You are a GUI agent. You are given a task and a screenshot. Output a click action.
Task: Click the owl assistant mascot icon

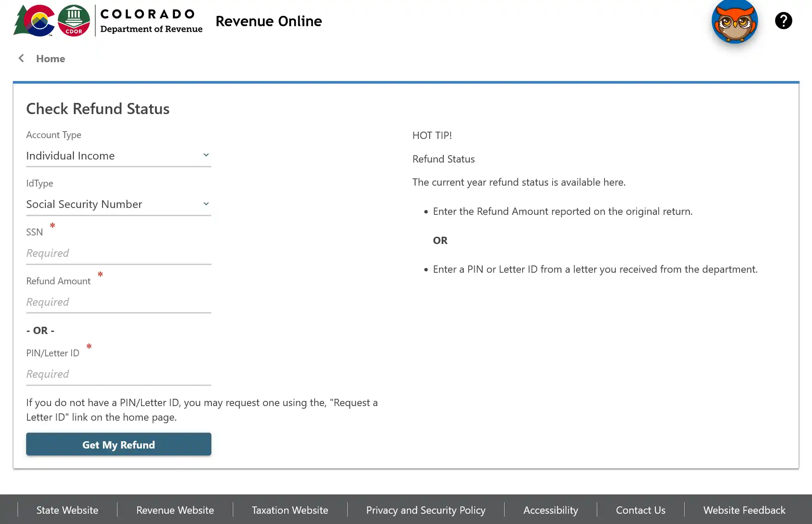734,21
